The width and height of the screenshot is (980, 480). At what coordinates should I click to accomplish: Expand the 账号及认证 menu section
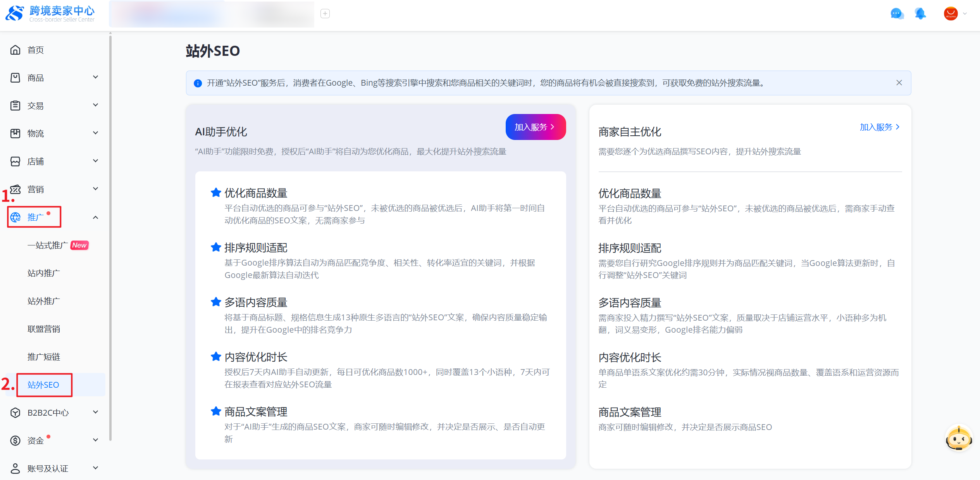click(95, 468)
